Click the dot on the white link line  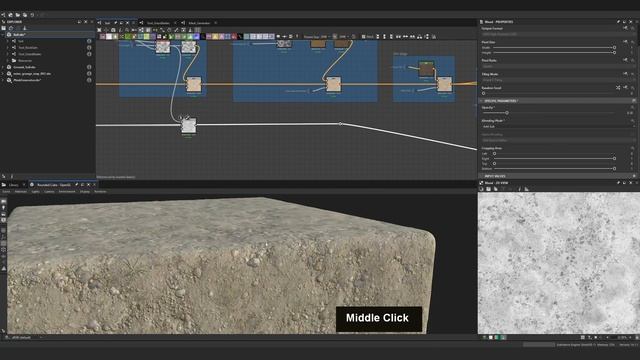[340, 123]
